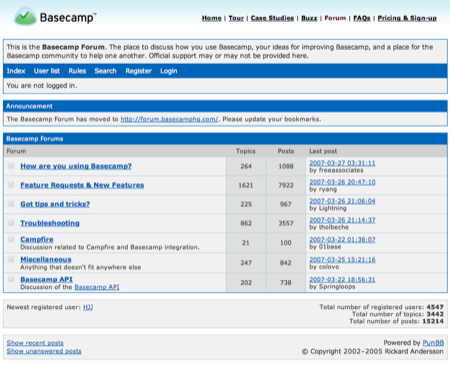
Task: Click status icon beside Basecamp API forum
Action: point(11,279)
